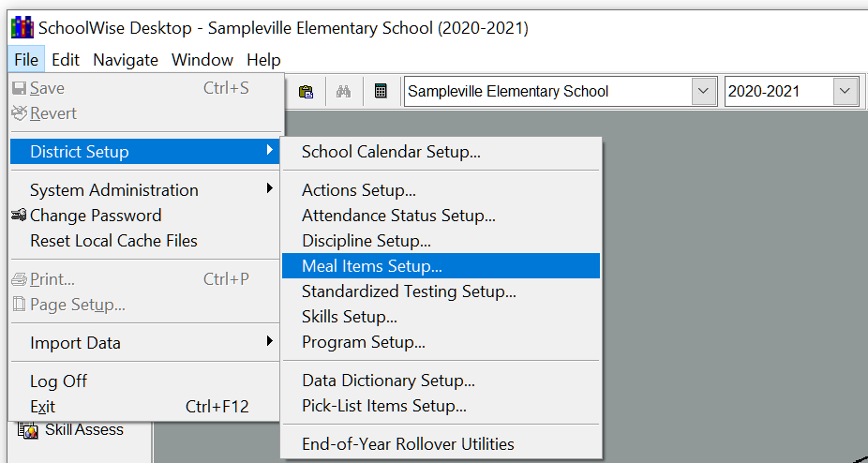Choose School Calendar Setup
Screen dimensions: 868x463
click(x=441, y=152)
